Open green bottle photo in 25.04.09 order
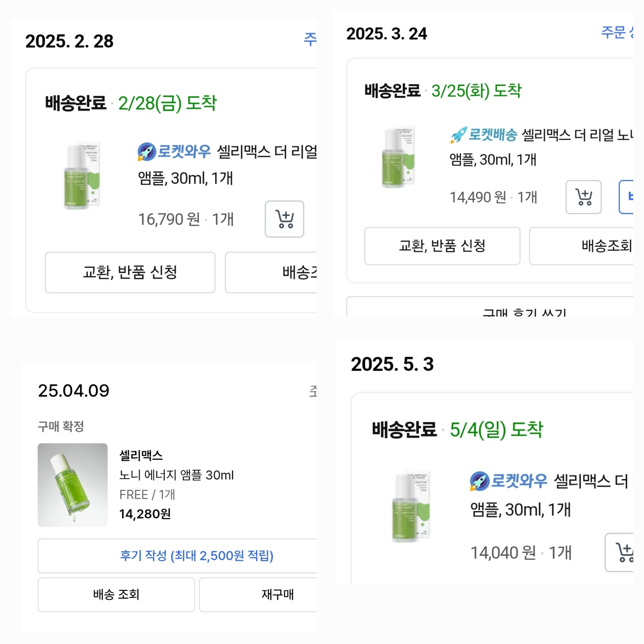The image size is (644, 644). click(x=72, y=485)
